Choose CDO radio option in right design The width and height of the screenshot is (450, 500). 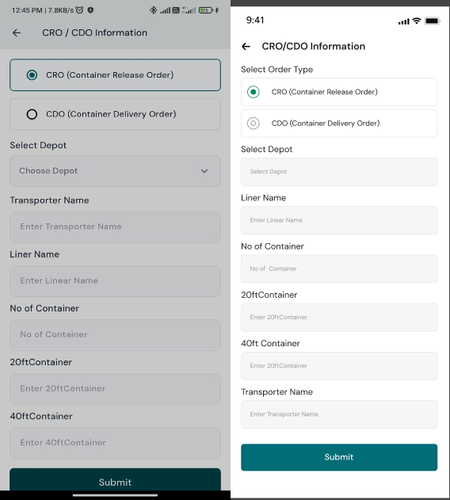(x=253, y=123)
